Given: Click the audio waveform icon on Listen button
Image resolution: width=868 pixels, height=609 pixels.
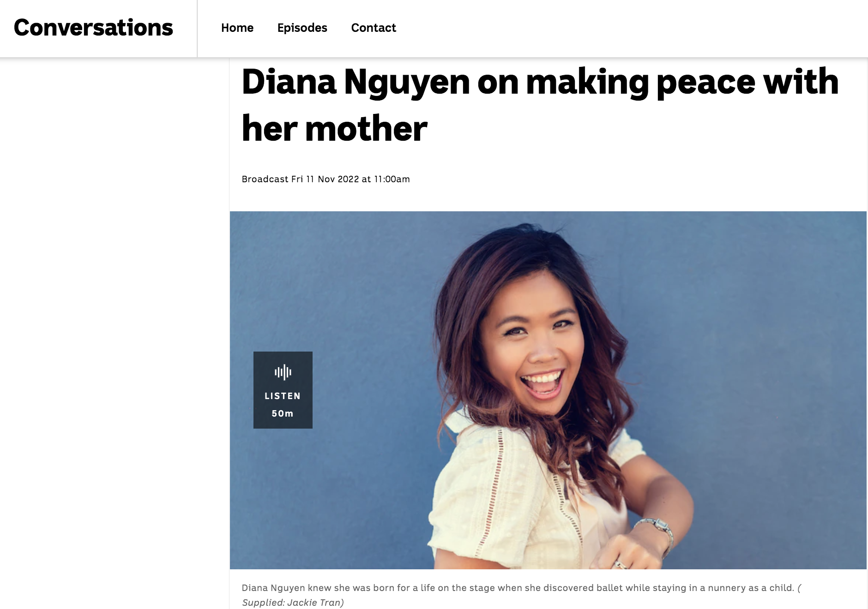Looking at the screenshot, I should pyautogui.click(x=283, y=372).
